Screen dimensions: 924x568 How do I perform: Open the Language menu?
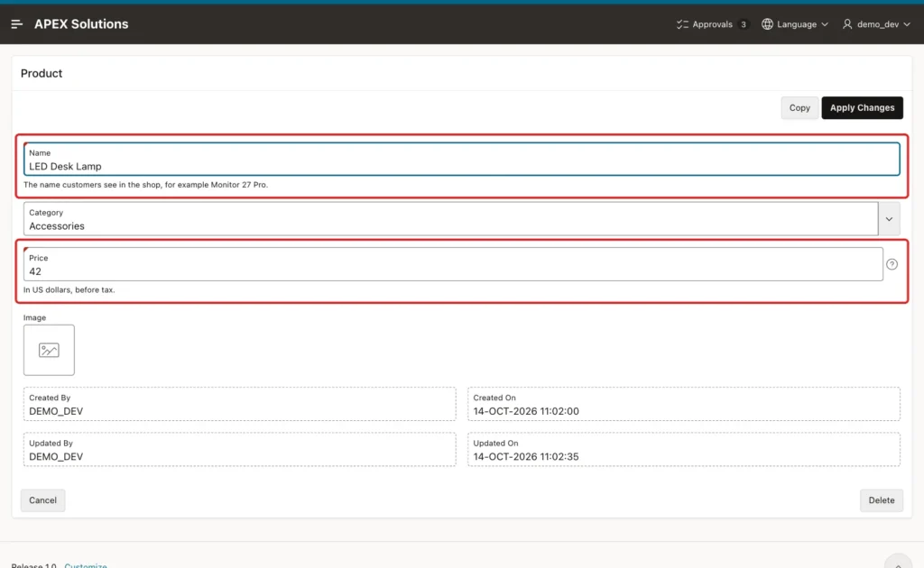tap(795, 24)
